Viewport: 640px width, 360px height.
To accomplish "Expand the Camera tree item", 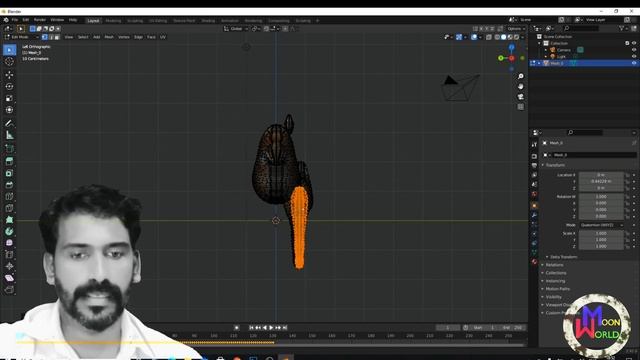I will tap(546, 50).
